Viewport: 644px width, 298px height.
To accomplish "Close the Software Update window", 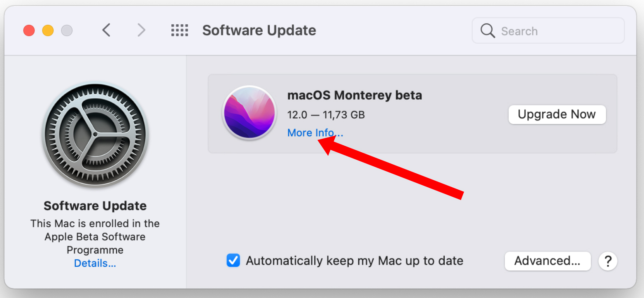I will (29, 30).
